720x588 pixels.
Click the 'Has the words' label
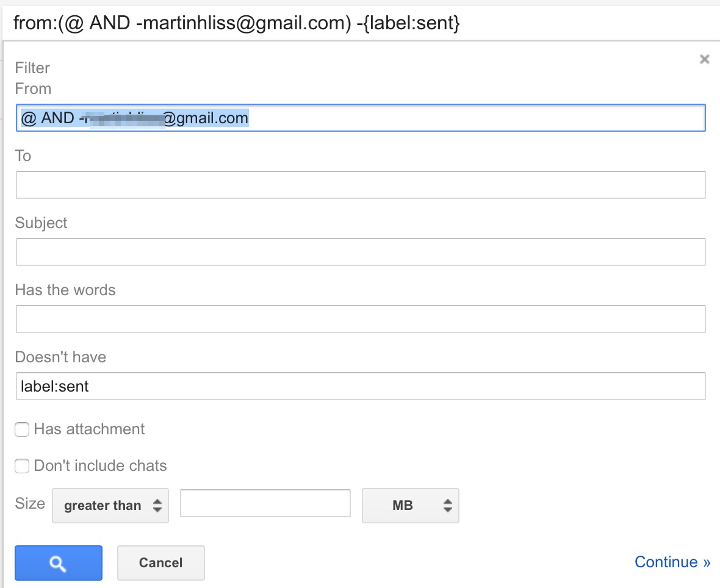pos(65,290)
